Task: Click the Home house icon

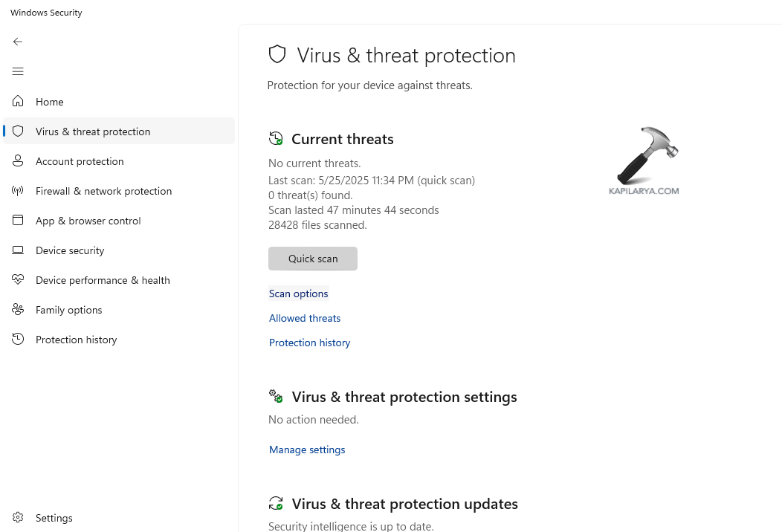Action: (x=18, y=102)
